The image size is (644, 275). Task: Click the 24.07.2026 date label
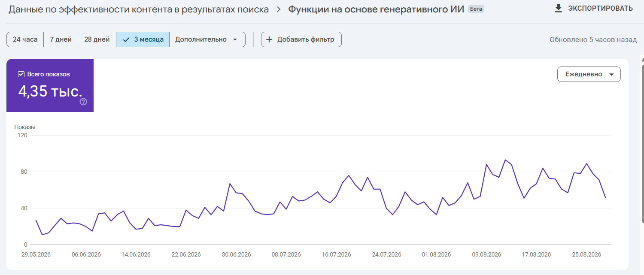[x=386, y=254]
